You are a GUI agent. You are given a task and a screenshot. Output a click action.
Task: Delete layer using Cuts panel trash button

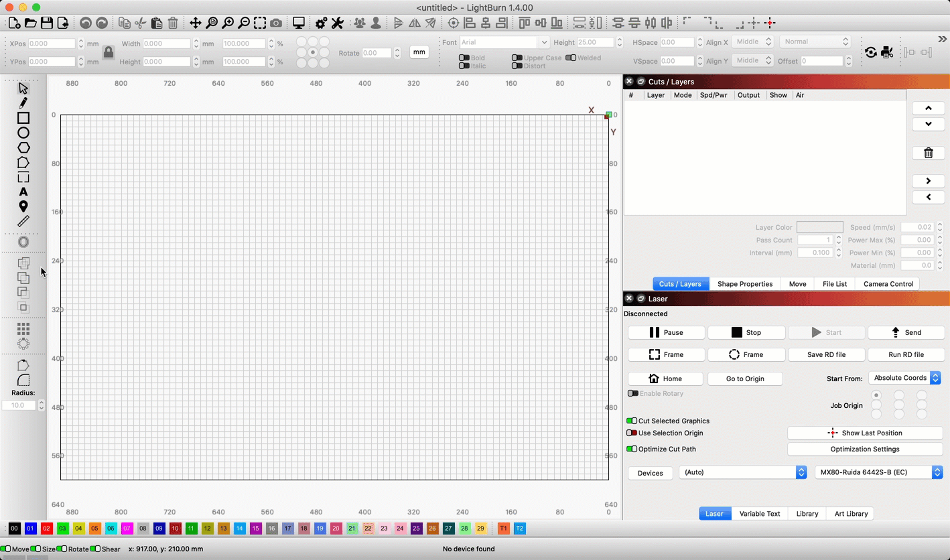pyautogui.click(x=929, y=153)
